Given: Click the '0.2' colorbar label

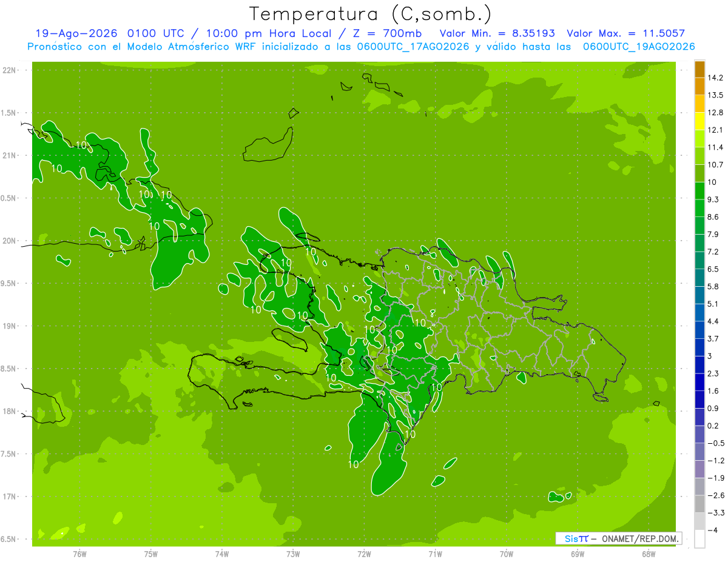Looking at the screenshot, I should [713, 426].
